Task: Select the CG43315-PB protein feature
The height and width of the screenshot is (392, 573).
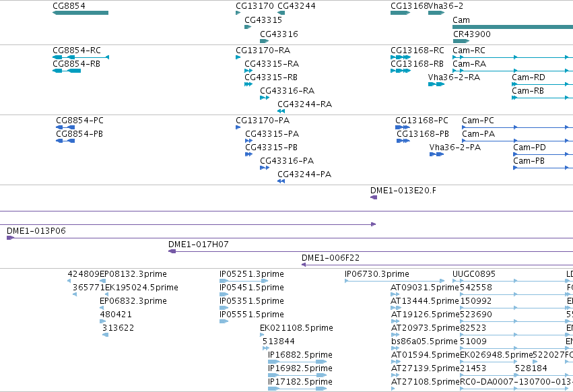Action: [x=249, y=154]
